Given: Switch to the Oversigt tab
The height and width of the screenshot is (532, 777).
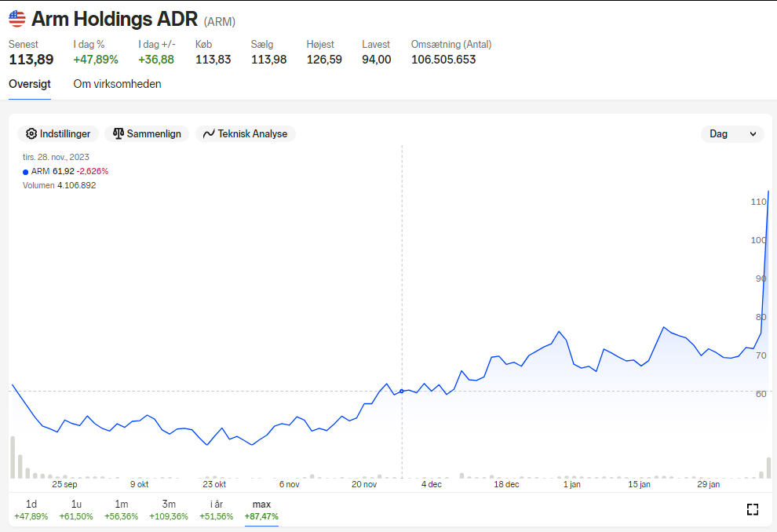Looking at the screenshot, I should 30,84.
